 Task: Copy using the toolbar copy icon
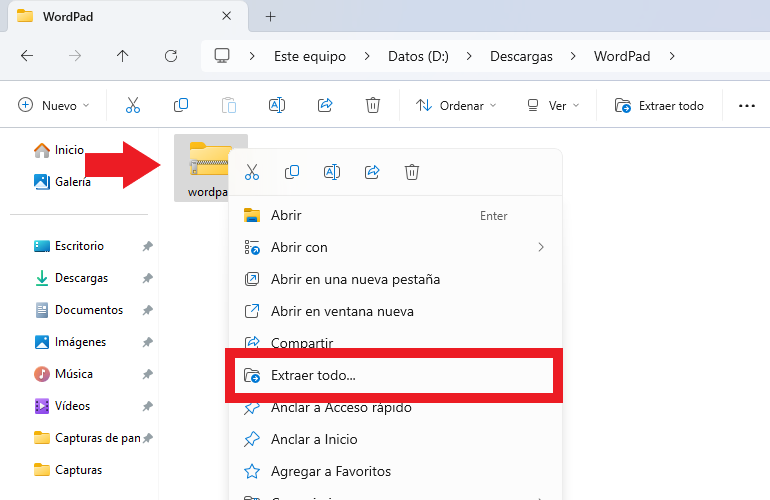pos(181,105)
